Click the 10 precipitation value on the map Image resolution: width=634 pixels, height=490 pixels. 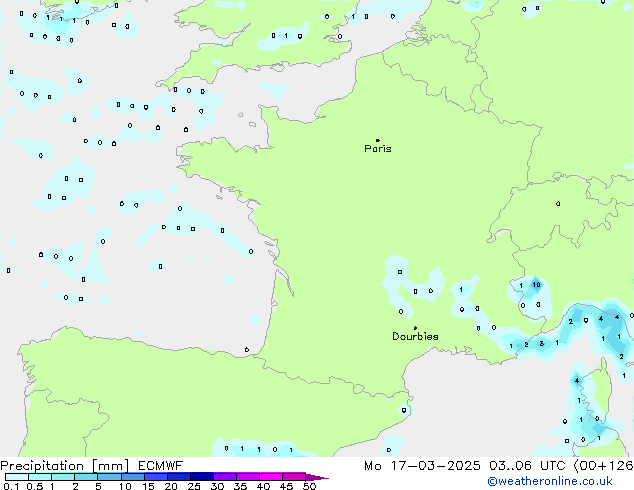pos(536,285)
